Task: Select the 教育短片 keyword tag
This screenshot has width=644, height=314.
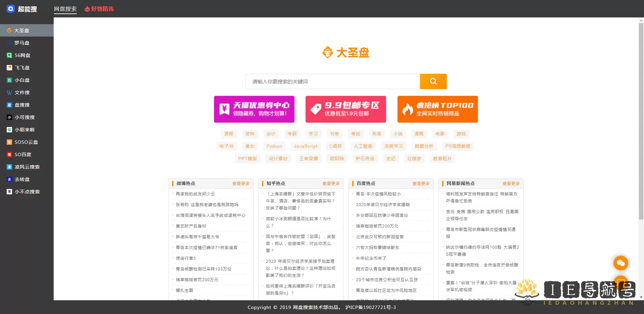Action: point(442,159)
